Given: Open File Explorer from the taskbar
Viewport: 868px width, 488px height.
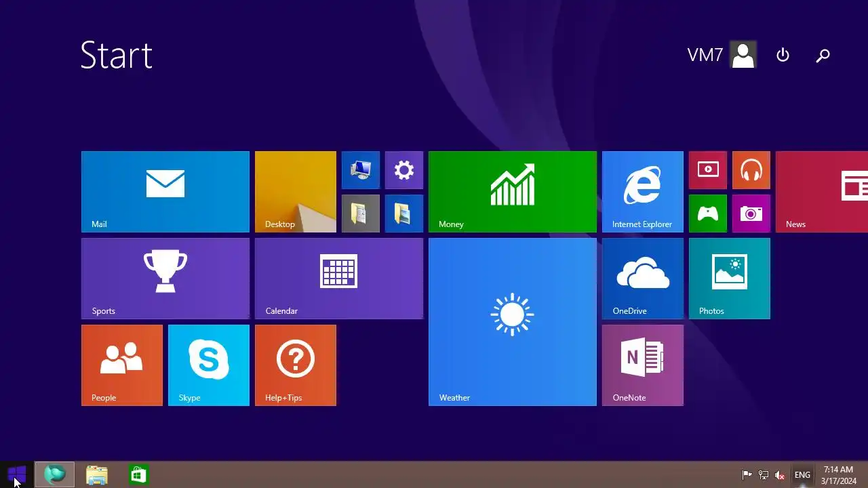Looking at the screenshot, I should [97, 474].
